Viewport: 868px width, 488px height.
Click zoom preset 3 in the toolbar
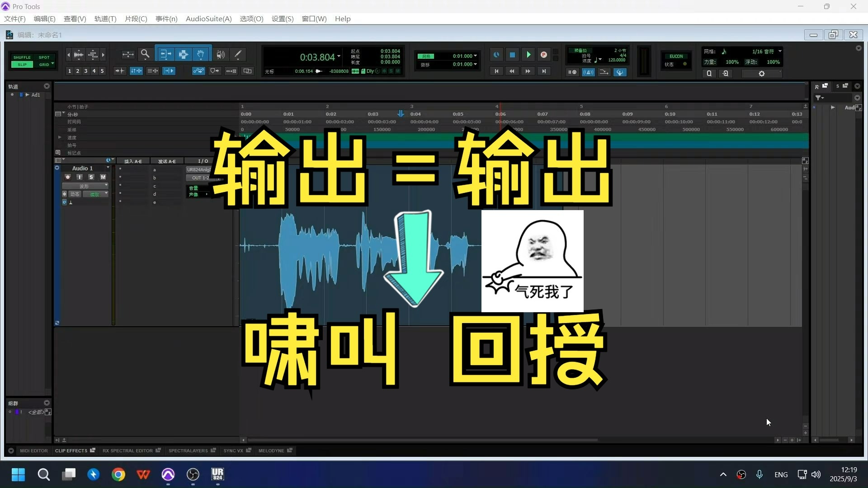(86, 71)
